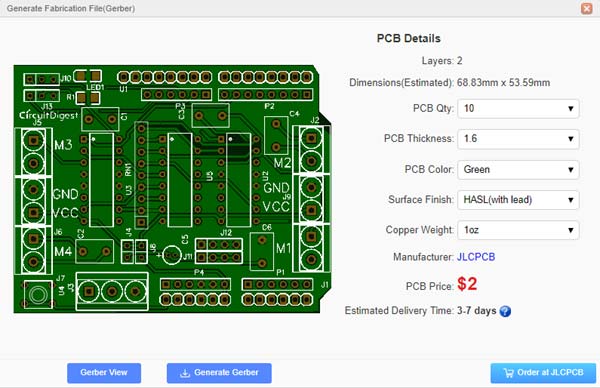This screenshot has width=600, height=388.
Task: Open the PCB Qty dropdown
Action: click(518, 108)
